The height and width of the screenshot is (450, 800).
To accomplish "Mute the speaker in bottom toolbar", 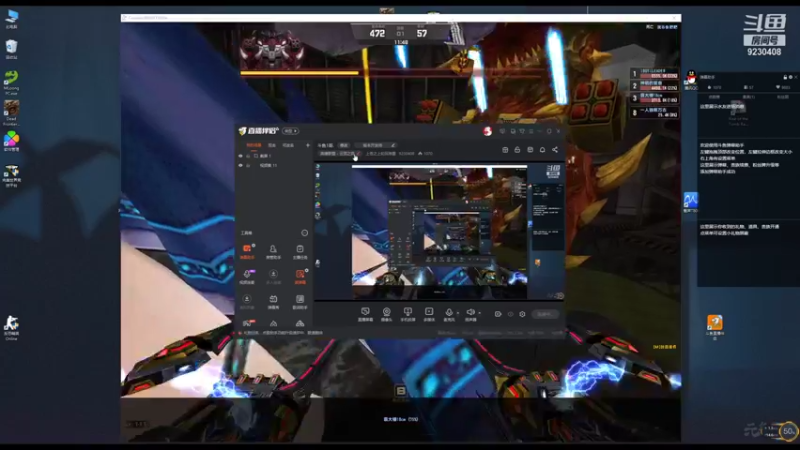I will [470, 314].
